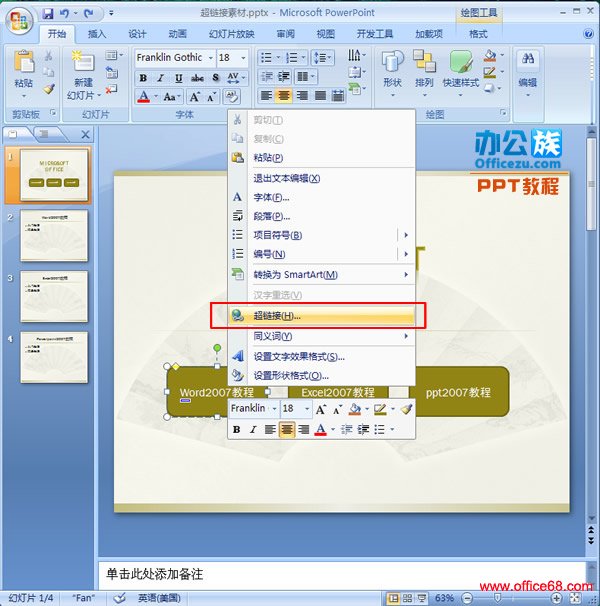Viewport: 600px width, 606px height.
Task: Switch to the Insert (插入) ribbon tab
Action: coord(97,34)
